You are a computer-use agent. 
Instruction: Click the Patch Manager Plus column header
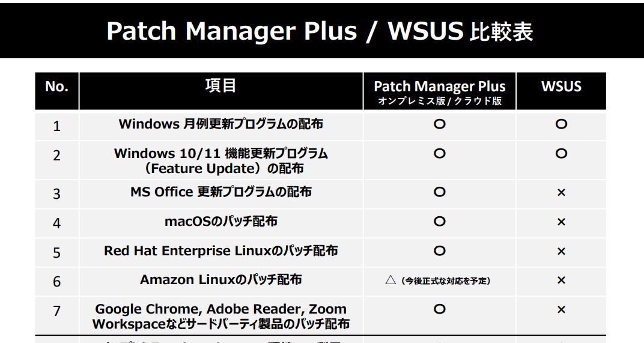pos(439,87)
